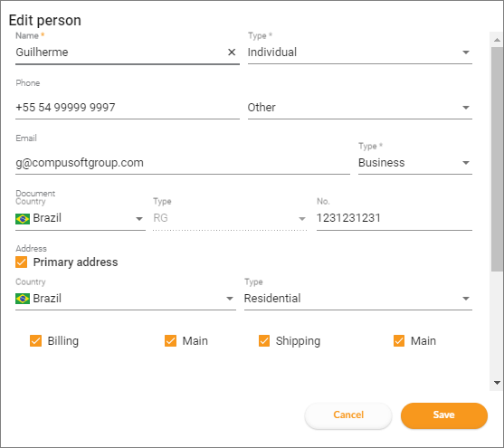Clear the Name field with the X icon
This screenshot has height=448, width=504.
[232, 52]
